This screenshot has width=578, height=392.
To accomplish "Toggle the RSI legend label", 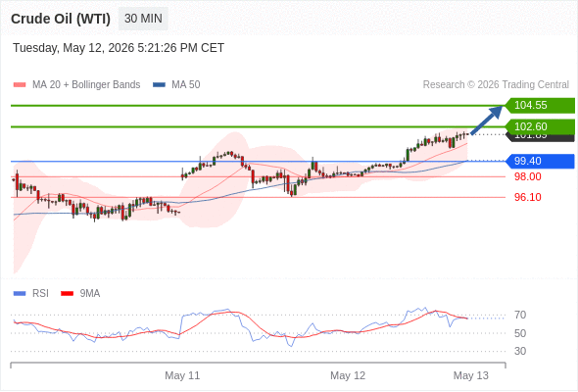I will tap(40, 294).
